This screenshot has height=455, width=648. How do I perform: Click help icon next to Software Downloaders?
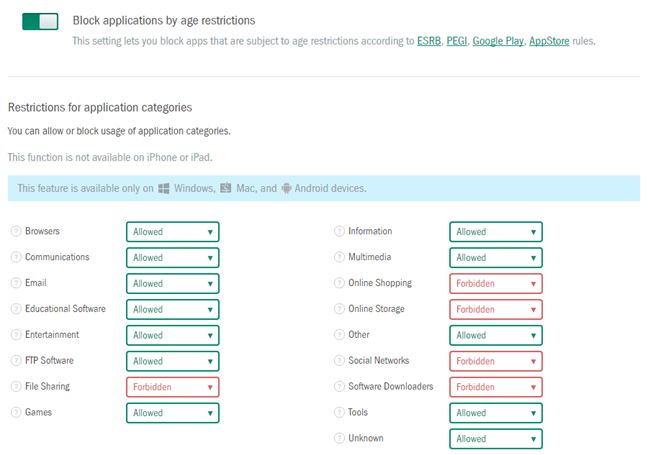click(339, 386)
